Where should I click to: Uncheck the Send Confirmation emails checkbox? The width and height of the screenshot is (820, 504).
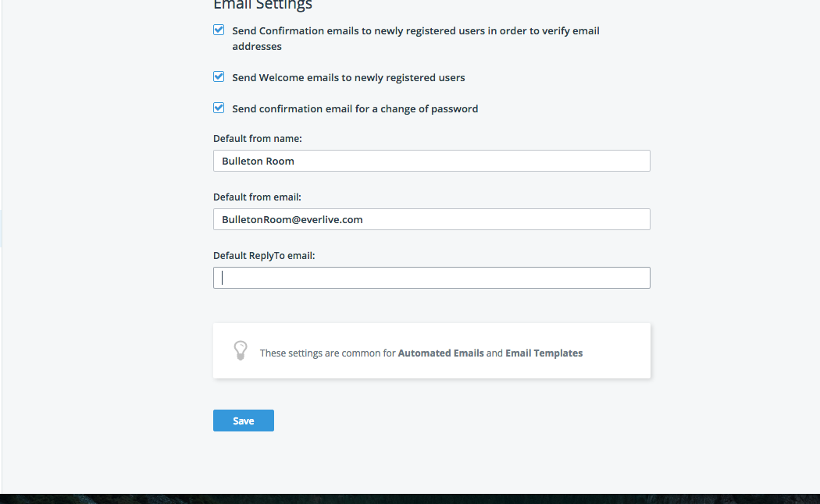219,30
